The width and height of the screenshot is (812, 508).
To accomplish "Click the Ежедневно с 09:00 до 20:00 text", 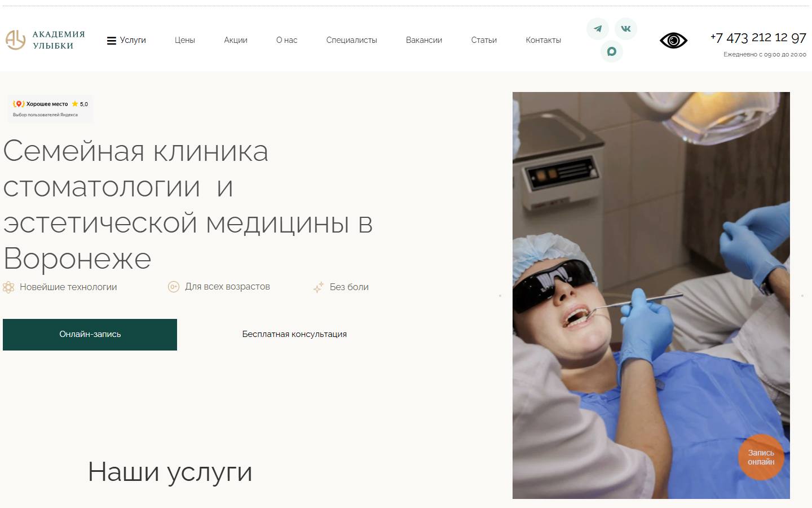I will pyautogui.click(x=765, y=55).
